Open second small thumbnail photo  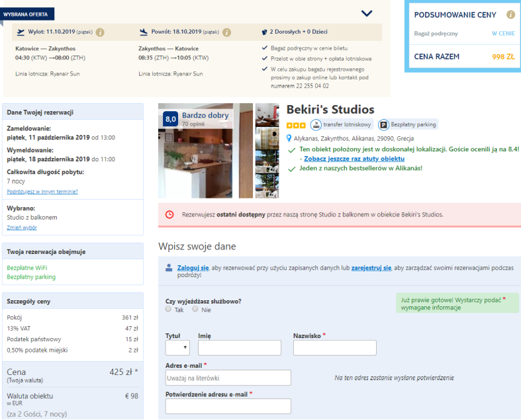click(267, 138)
